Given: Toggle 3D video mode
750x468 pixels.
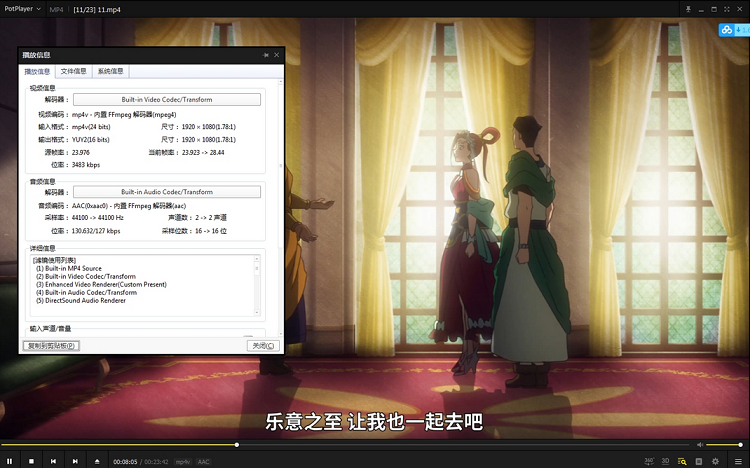Looking at the screenshot, I should pos(665,461).
